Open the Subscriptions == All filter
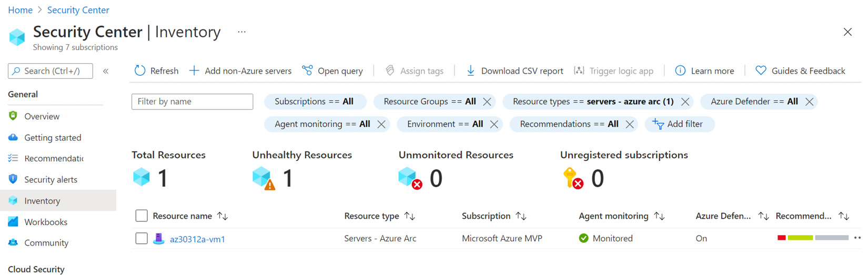The image size is (868, 275). coord(315,101)
